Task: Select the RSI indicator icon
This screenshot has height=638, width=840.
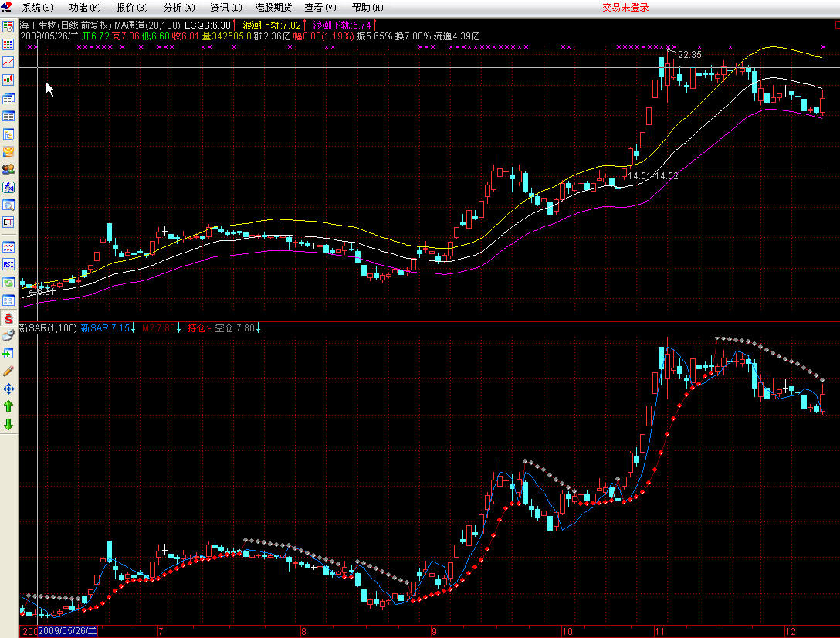Action: pyautogui.click(x=8, y=265)
